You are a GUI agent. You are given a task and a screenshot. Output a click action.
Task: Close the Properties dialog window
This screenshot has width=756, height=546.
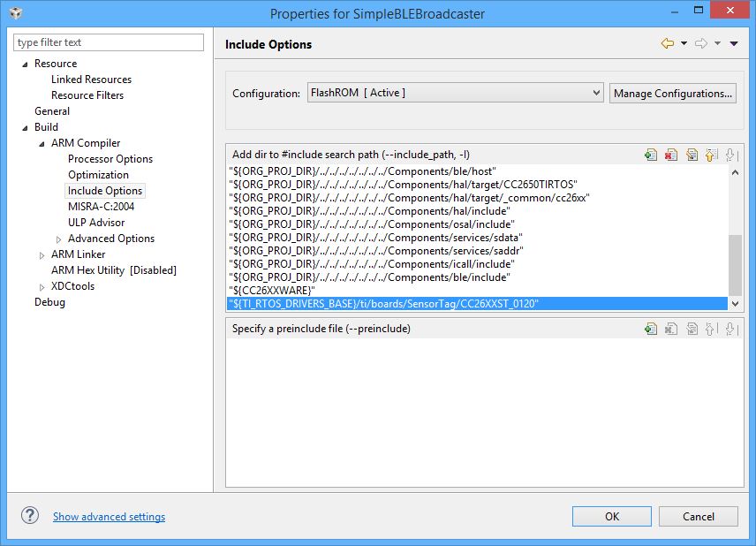click(x=730, y=10)
